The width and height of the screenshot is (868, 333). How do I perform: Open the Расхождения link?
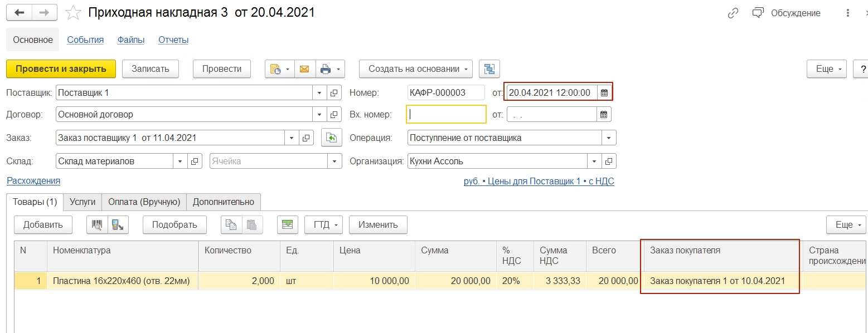coord(33,181)
